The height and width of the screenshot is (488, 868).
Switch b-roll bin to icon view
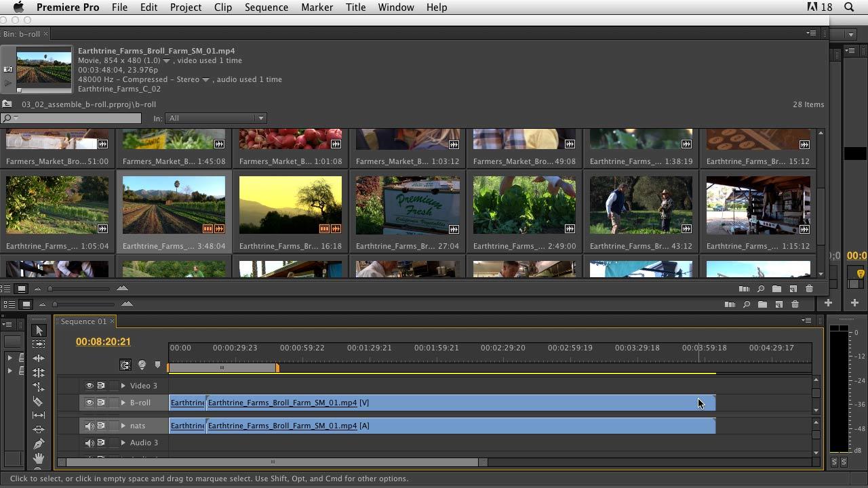[x=21, y=289]
